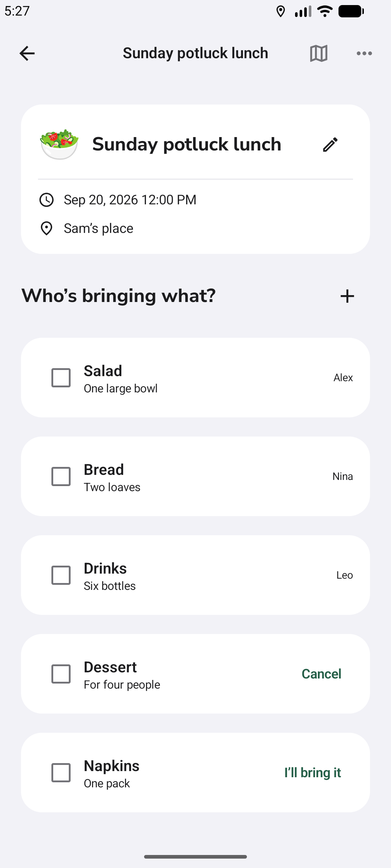Check off the Bread item
391x868 pixels.
pyautogui.click(x=61, y=476)
